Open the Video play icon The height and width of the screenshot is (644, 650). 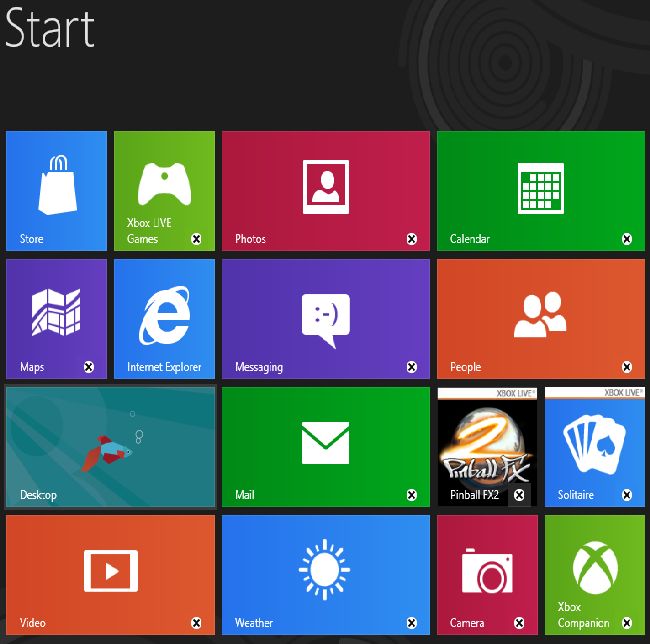(x=111, y=571)
